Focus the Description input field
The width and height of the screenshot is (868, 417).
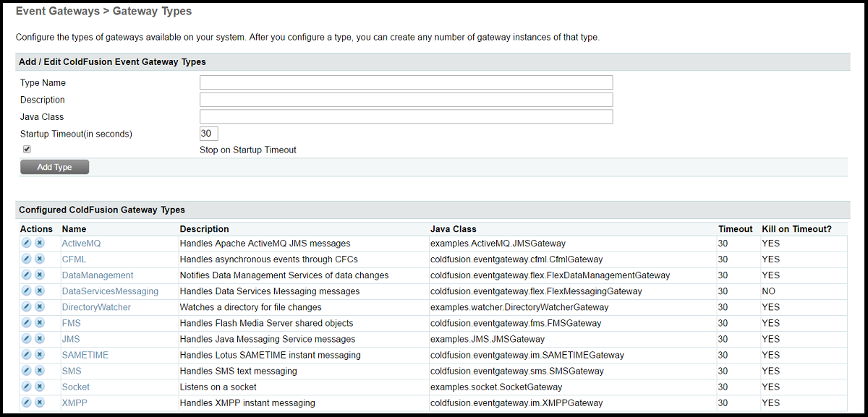407,100
